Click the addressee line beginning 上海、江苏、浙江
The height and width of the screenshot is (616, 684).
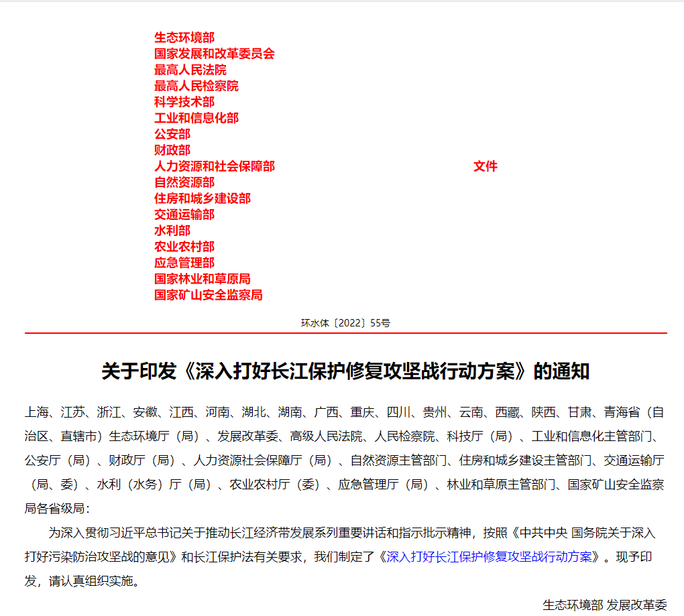[345, 412]
